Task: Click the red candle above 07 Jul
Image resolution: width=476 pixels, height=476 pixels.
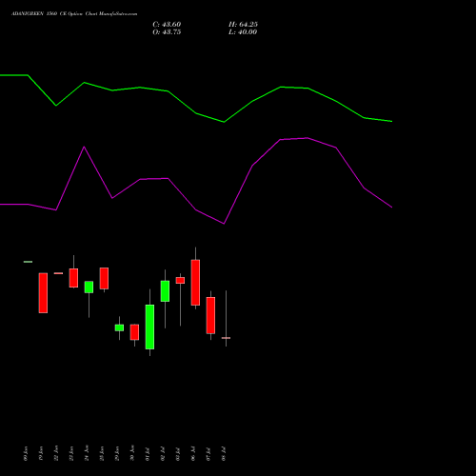Action: (210, 315)
